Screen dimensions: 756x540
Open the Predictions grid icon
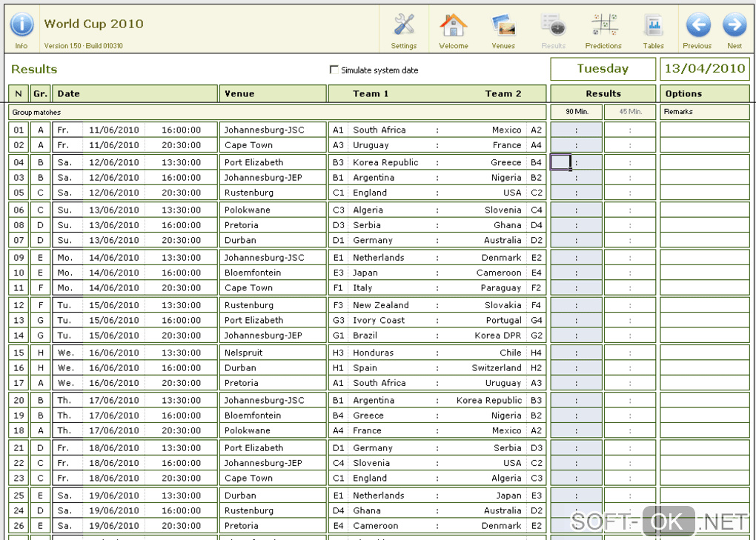[x=605, y=24]
